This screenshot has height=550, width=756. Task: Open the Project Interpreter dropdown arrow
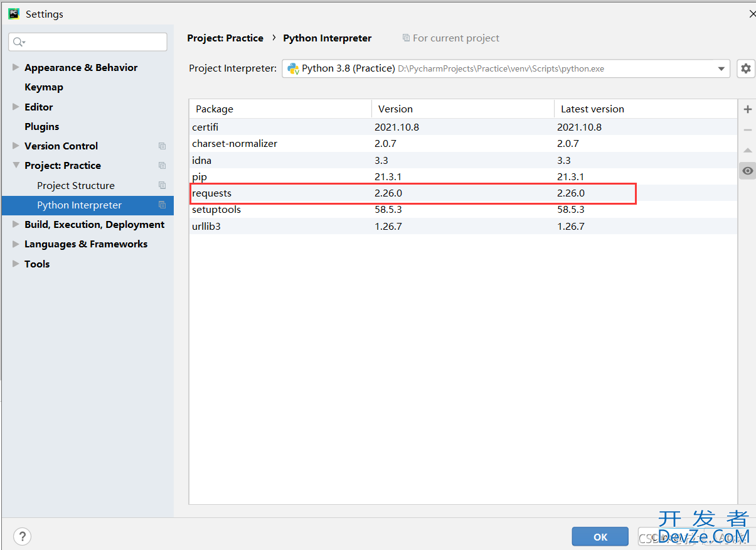721,68
